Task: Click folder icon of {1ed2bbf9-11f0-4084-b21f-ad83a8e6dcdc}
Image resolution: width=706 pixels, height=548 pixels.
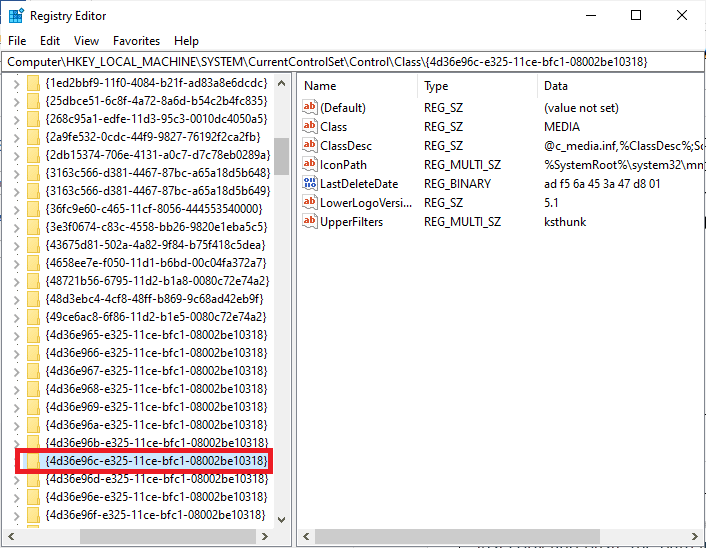Action: tap(33, 83)
